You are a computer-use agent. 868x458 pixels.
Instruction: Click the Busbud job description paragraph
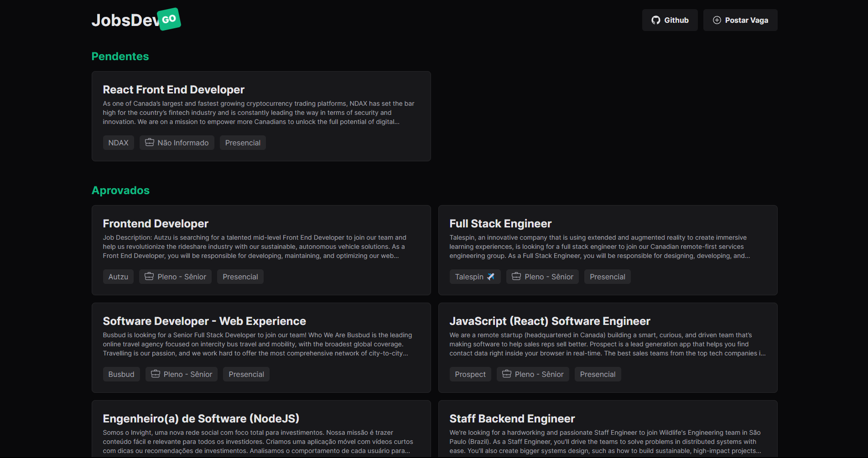[257, 344]
